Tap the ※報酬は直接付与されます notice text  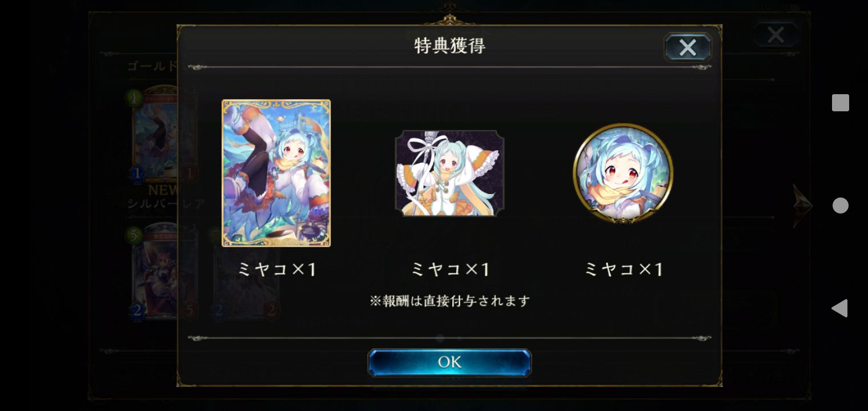[x=449, y=301]
